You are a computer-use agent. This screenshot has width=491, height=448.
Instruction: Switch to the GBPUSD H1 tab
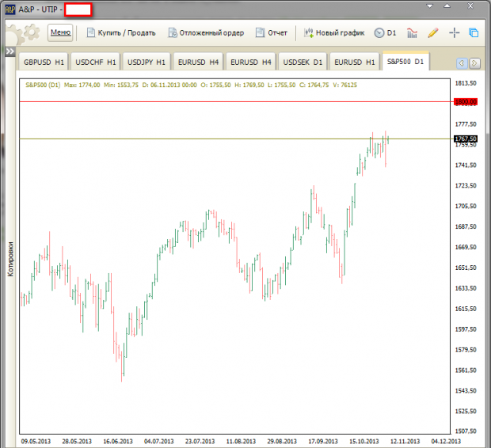coord(43,62)
